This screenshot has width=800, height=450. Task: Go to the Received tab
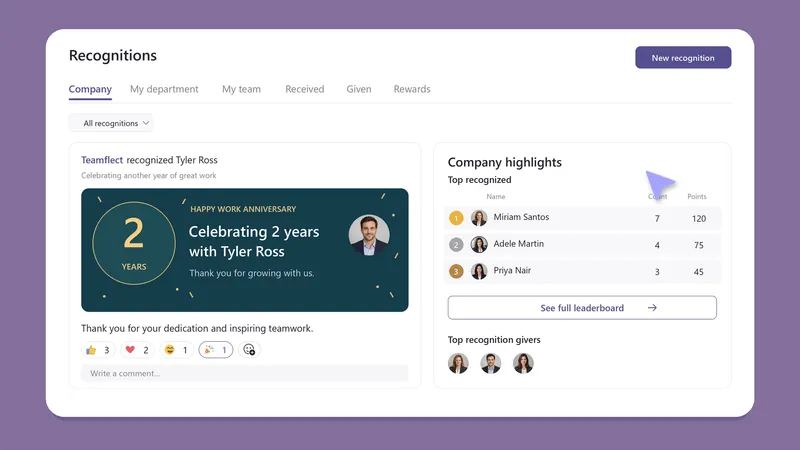tap(305, 89)
